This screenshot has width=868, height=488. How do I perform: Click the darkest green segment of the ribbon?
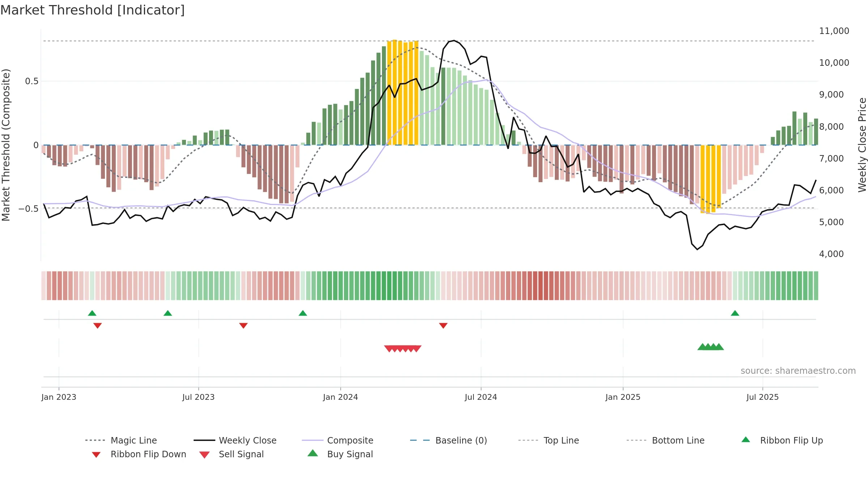pos(389,286)
